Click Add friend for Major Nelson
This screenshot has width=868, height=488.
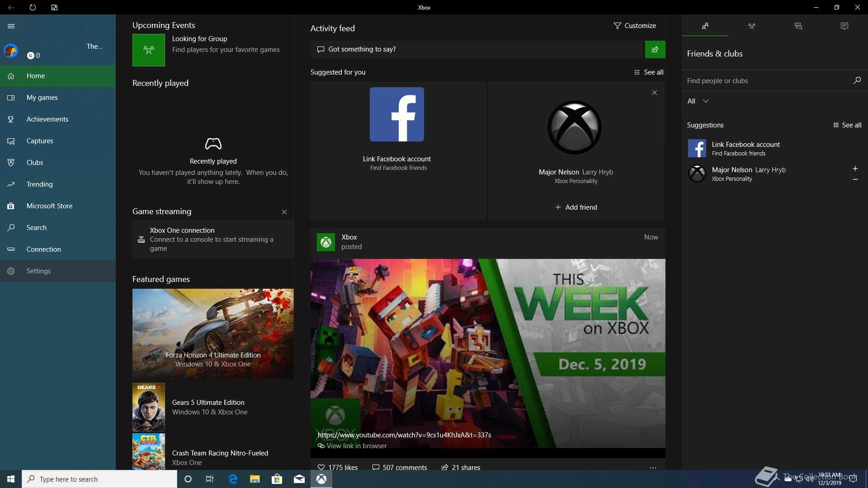[576, 207]
